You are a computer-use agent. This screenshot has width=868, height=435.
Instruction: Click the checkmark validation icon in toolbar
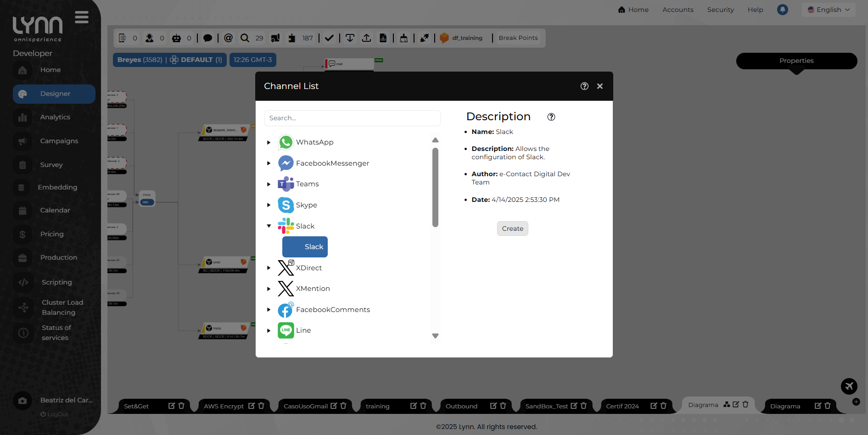(329, 38)
